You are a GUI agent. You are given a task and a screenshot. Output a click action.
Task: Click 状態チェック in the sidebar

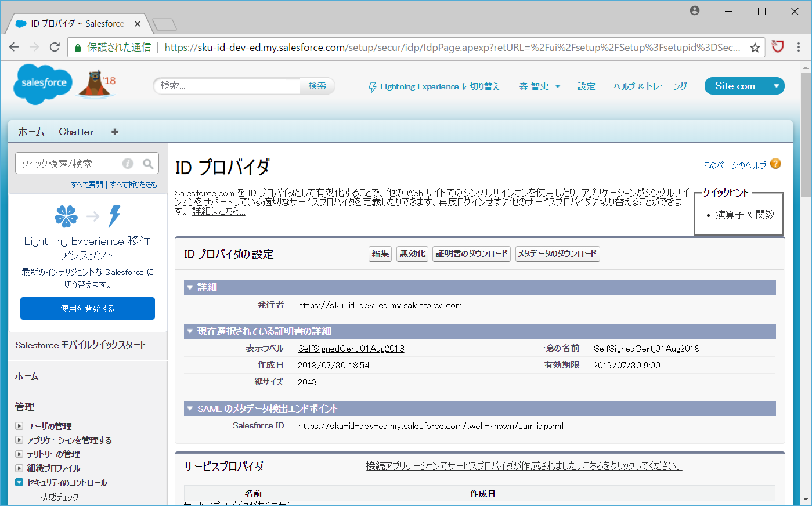pos(59,497)
